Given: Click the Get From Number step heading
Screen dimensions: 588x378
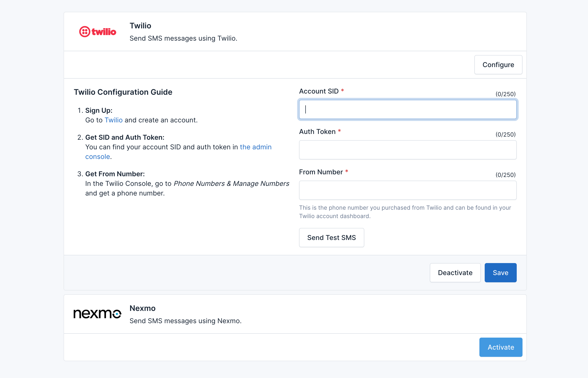Looking at the screenshot, I should coord(115,174).
